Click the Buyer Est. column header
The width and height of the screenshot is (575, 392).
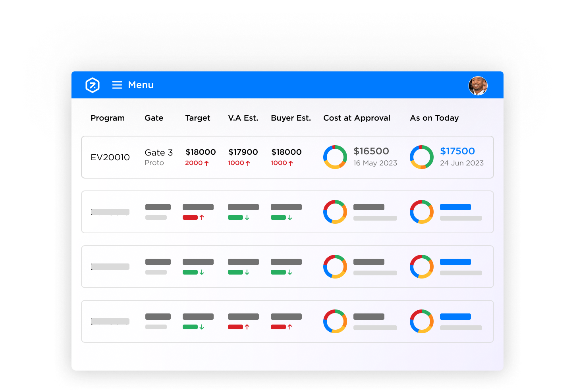click(291, 118)
